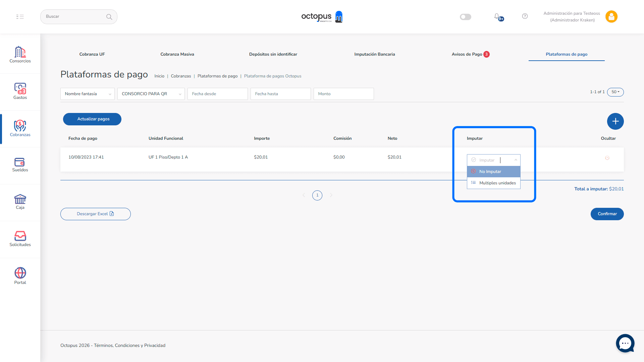The width and height of the screenshot is (644, 362).
Task: Open the Caja sidebar section
Action: coord(20,201)
